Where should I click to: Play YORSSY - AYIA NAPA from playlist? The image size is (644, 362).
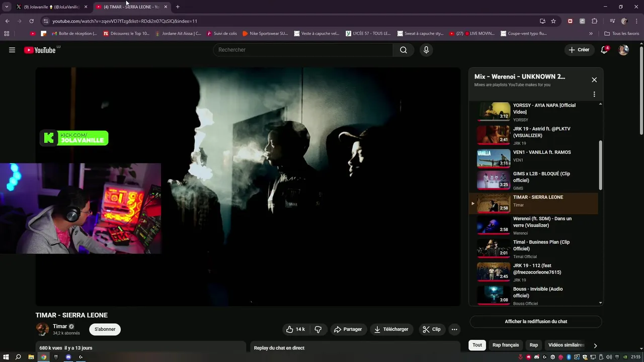pos(533,112)
